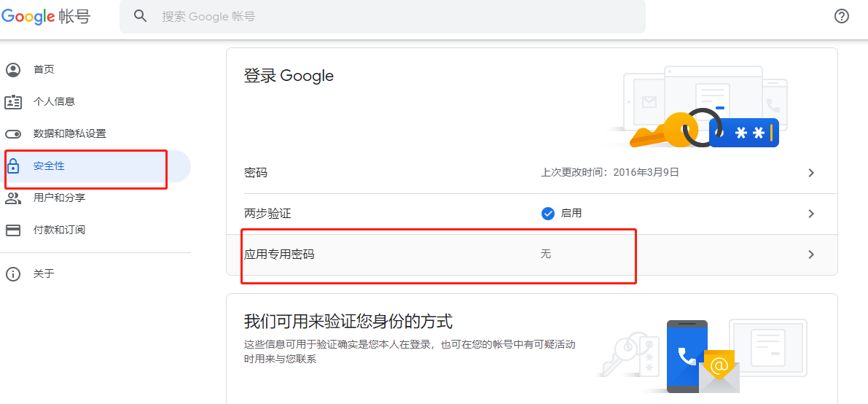The height and width of the screenshot is (404, 868).
Task: Click the 付款和订阅 card icon
Action: 12,230
